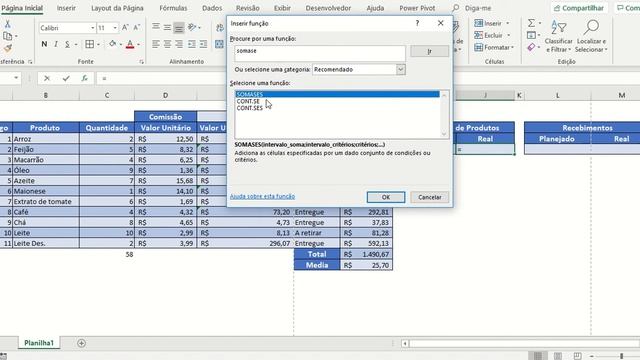Click the Insert Function fx icon

(84, 78)
